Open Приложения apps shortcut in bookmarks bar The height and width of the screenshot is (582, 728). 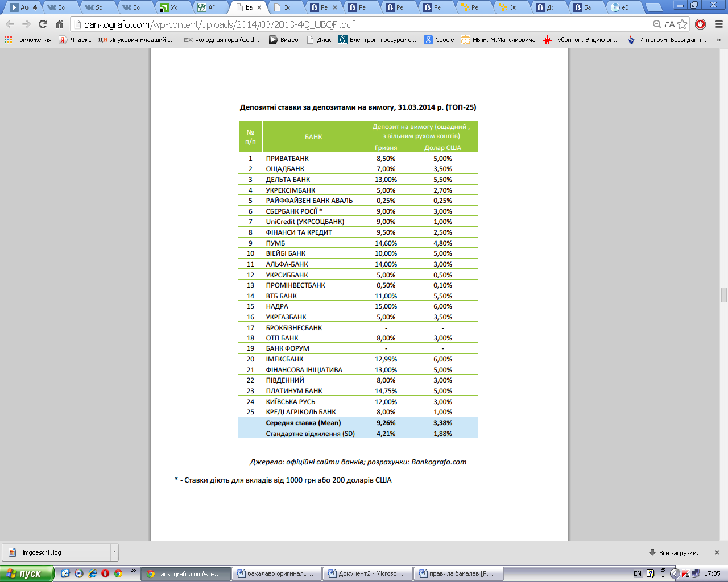[x=28, y=40]
